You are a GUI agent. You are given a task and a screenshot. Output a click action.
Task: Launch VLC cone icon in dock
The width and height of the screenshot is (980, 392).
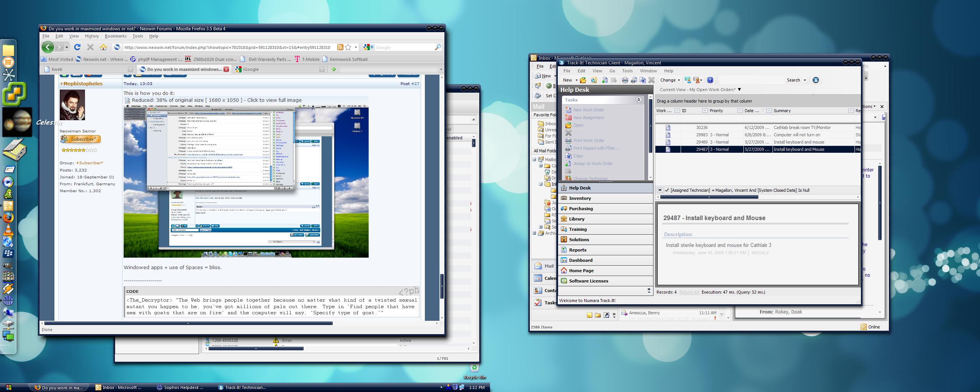click(x=8, y=230)
